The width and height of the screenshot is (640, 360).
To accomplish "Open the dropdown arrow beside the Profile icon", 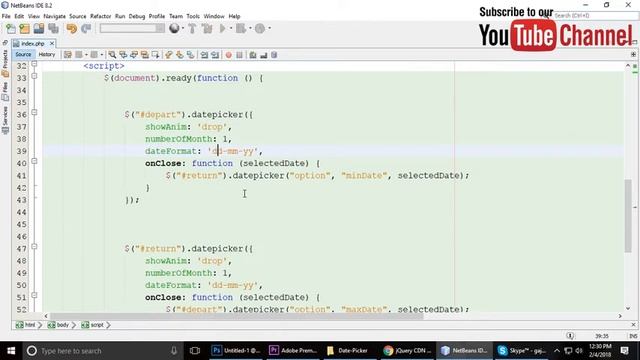I will (x=269, y=29).
